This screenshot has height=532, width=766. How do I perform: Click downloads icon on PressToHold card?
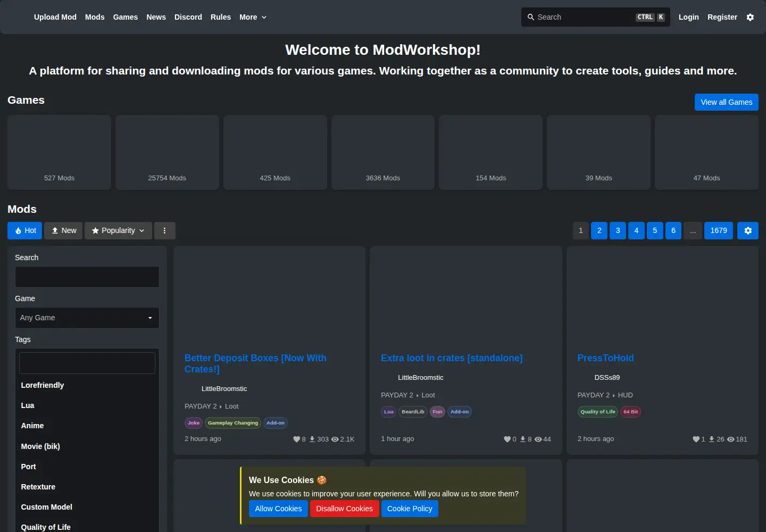712,439
